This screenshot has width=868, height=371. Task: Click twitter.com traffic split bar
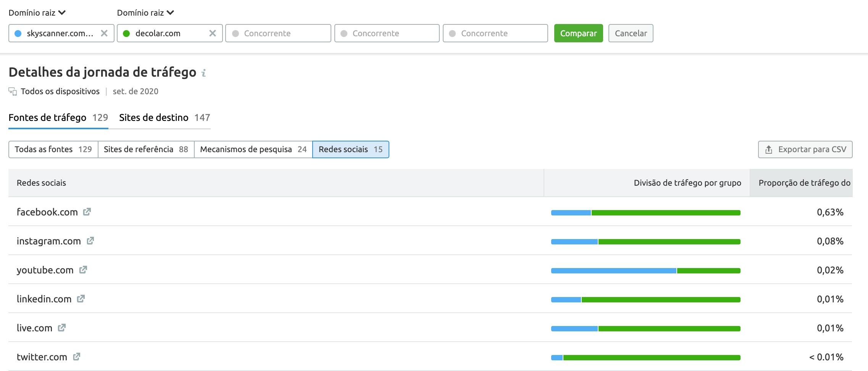pyautogui.click(x=645, y=358)
